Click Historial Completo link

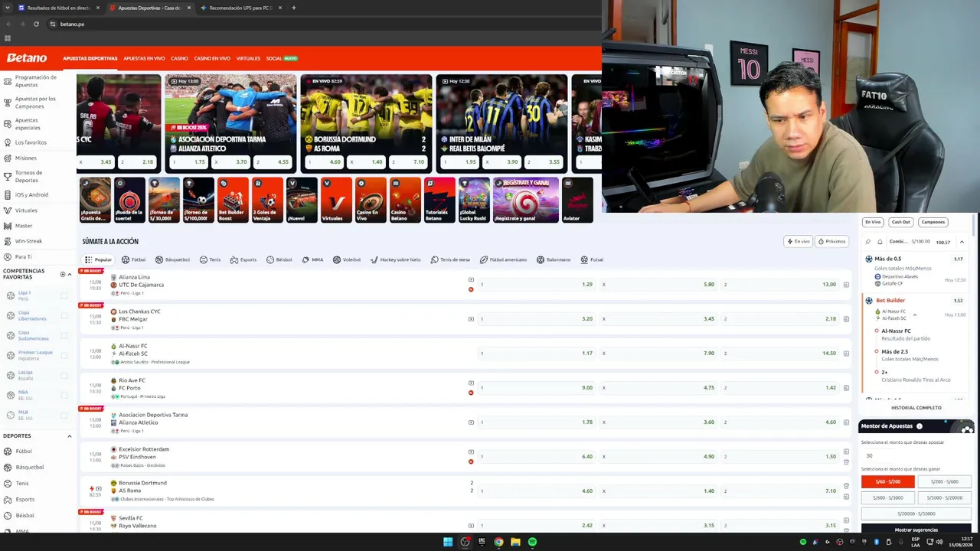916,408
